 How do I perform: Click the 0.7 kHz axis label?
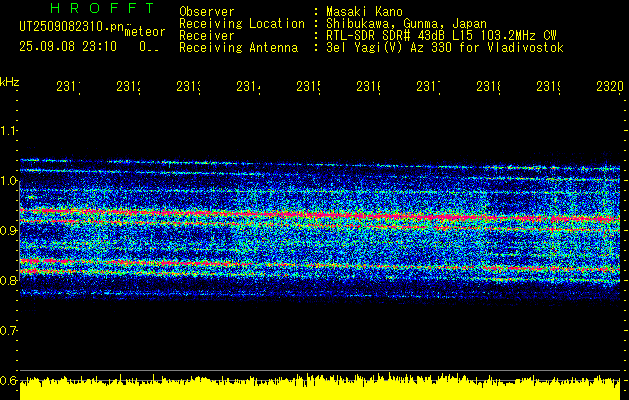(x=9, y=330)
